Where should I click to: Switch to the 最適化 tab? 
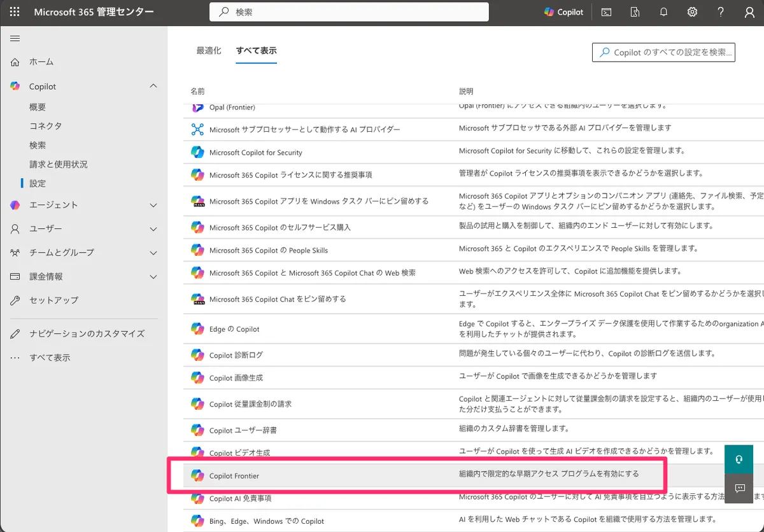209,51
